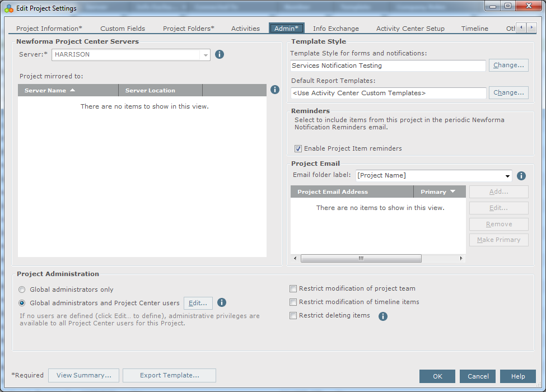Toggle Enable Project Item reminders checkbox
Image resolution: width=546 pixels, height=392 pixels.
pyautogui.click(x=298, y=148)
